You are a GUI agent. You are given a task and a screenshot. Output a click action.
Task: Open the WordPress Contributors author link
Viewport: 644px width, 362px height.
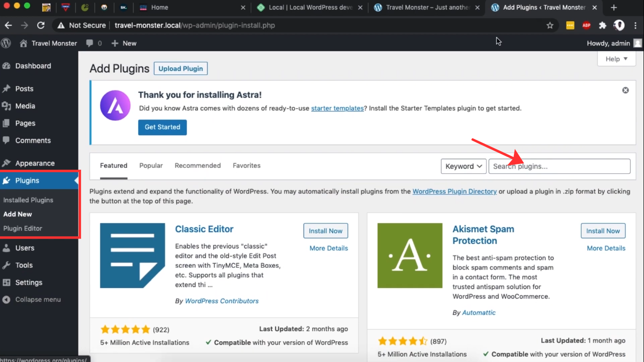point(222,301)
